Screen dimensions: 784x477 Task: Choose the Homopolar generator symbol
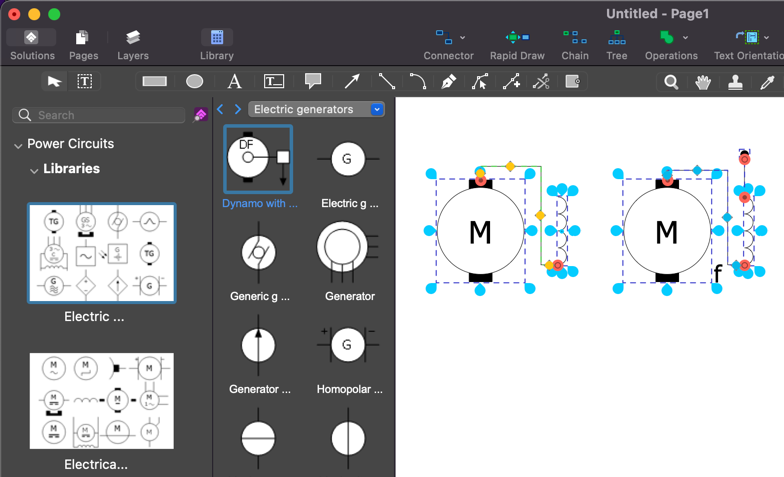click(348, 344)
